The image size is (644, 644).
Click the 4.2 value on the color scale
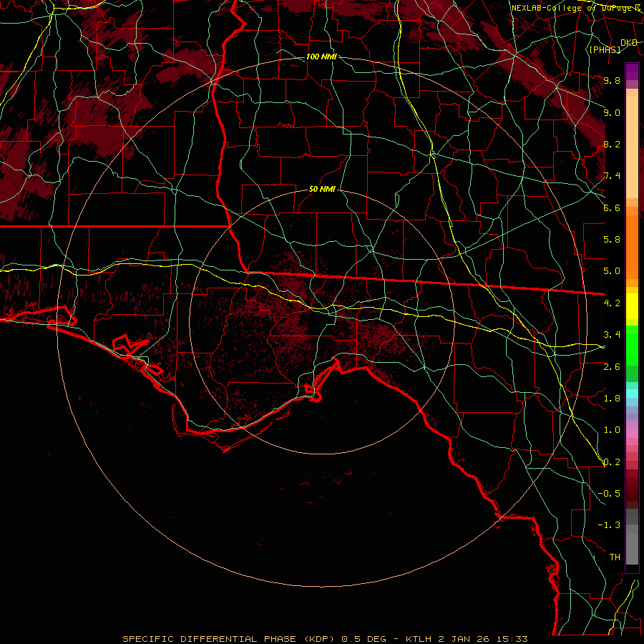click(612, 303)
